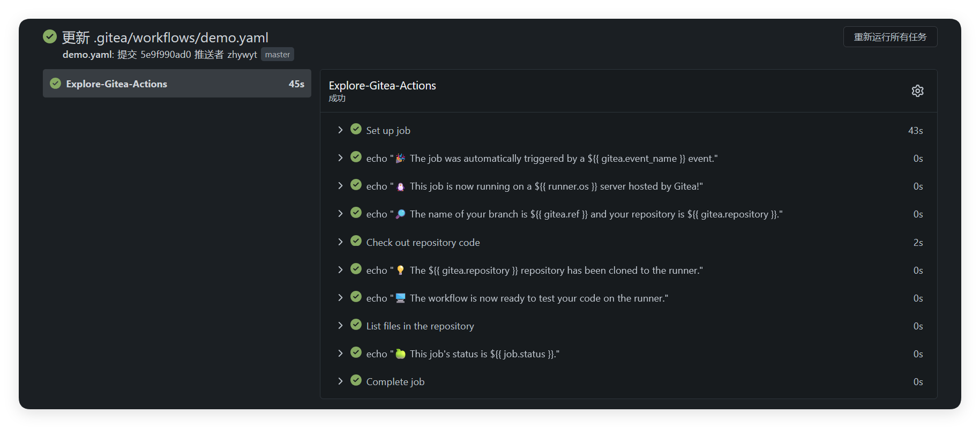Open the demo.yaml workflow file link
Image resolution: width=980 pixels, height=428 pixels.
(87, 55)
